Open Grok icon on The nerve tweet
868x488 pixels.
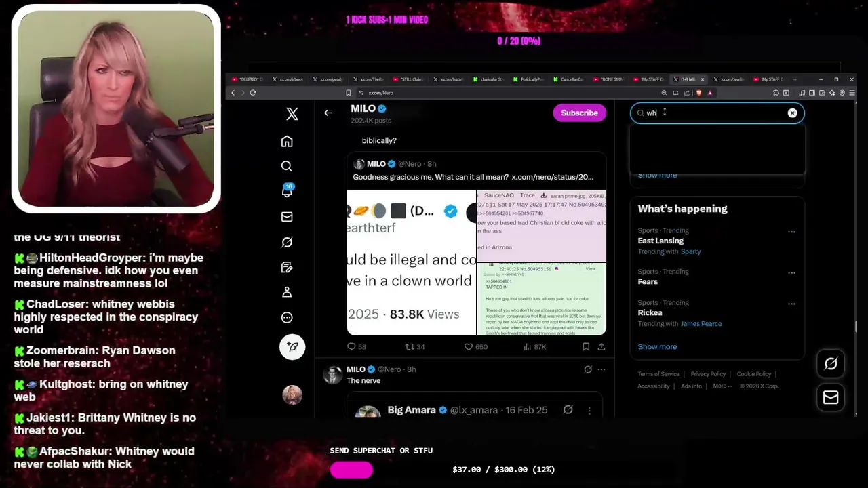588,369
